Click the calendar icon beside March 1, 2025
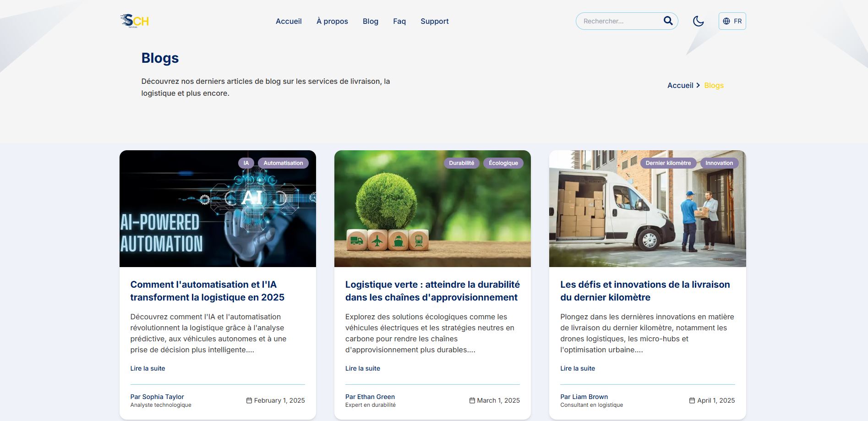The image size is (868, 421). click(472, 400)
